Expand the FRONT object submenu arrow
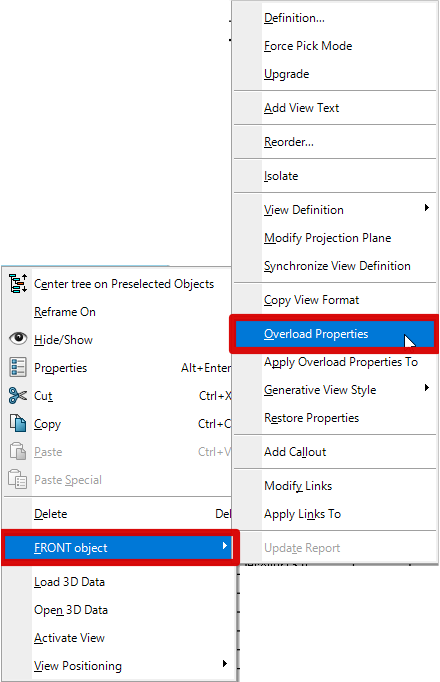The width and height of the screenshot is (440, 682). [x=224, y=545]
